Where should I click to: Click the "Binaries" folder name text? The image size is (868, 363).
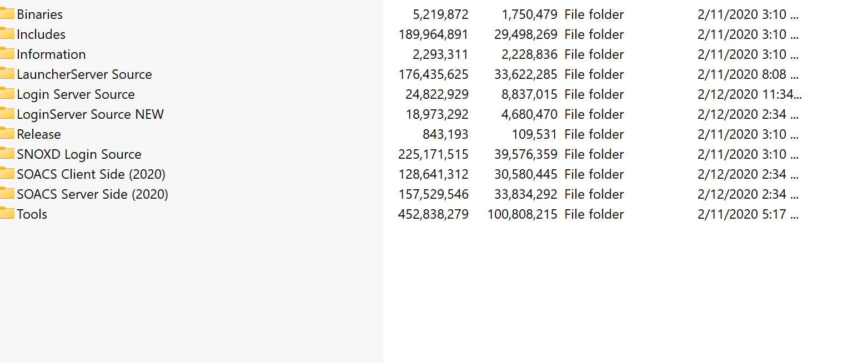point(39,14)
